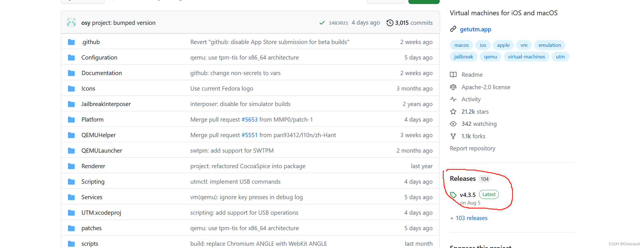Select the virtual-machines topic tag

click(526, 57)
